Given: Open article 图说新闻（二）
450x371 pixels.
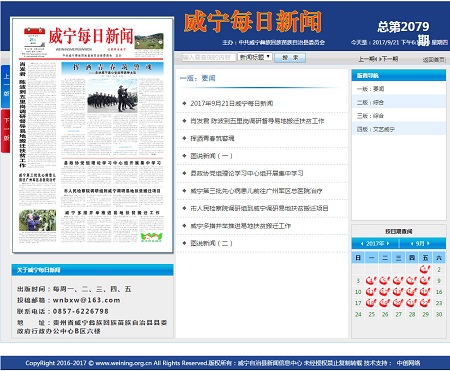Looking at the screenshot, I should tap(211, 243).
